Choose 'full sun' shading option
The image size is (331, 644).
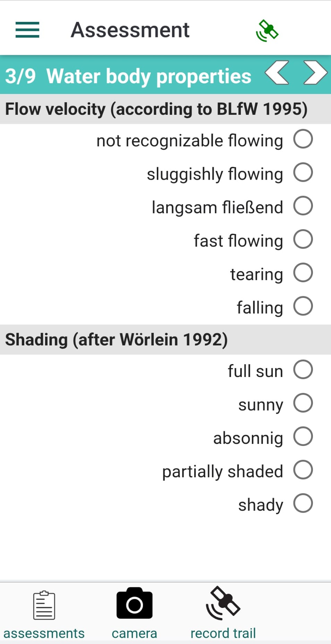303,369
